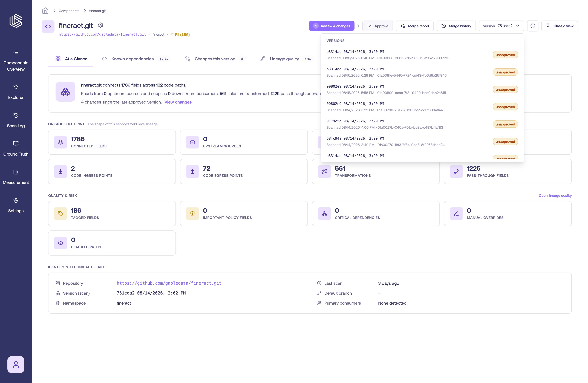
Task: Open Repository URL in technical details
Action: point(169,283)
